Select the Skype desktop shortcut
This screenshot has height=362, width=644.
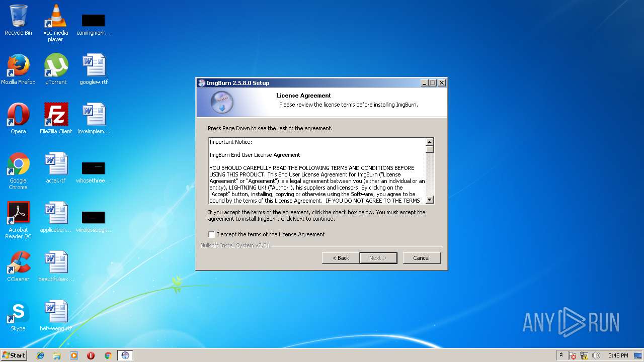(x=18, y=316)
